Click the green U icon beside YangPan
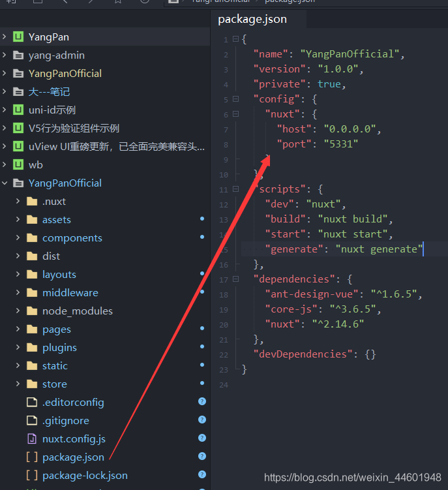Image resolution: width=448 pixels, height=490 pixels. (x=18, y=37)
